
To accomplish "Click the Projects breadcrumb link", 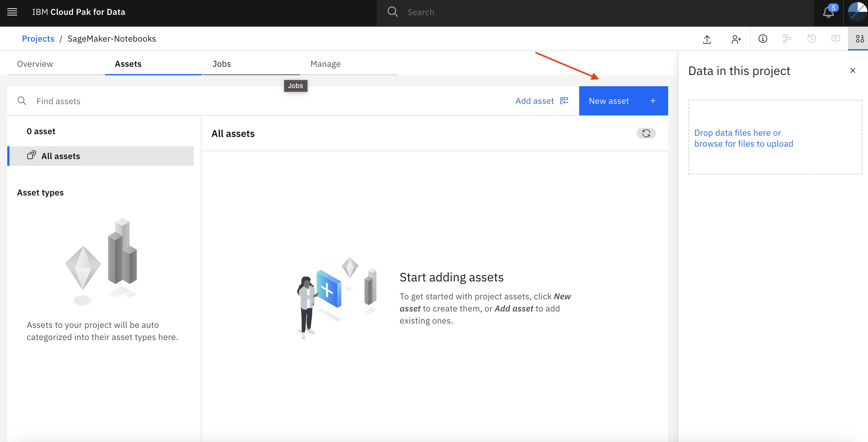I will (x=38, y=39).
